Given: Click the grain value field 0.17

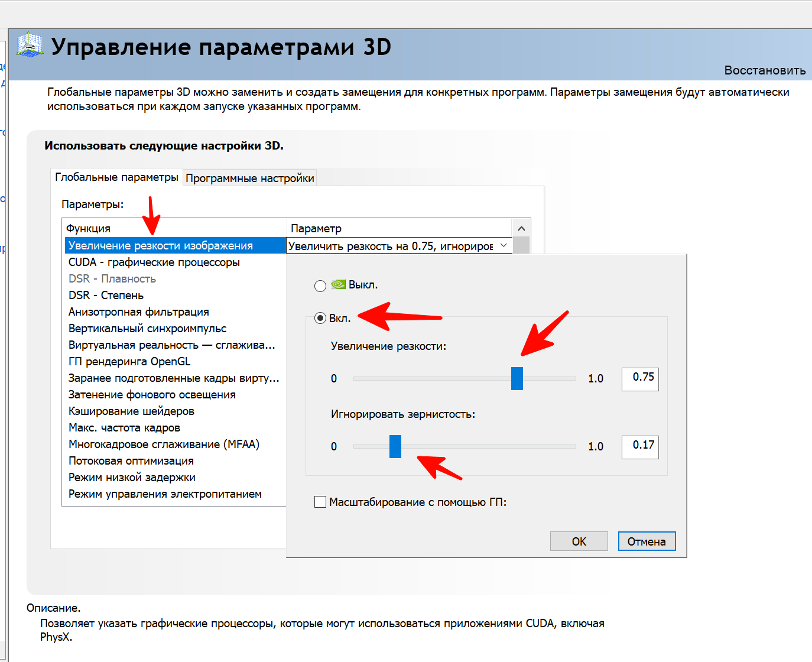Looking at the screenshot, I should point(640,447).
